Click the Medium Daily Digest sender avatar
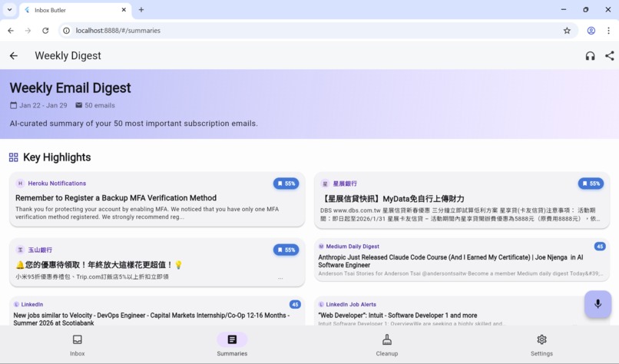This screenshot has height=364, width=619. click(321, 247)
